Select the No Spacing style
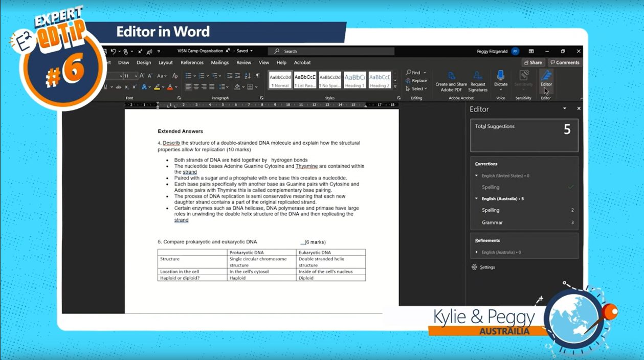The image size is (644, 360). pyautogui.click(x=330, y=80)
